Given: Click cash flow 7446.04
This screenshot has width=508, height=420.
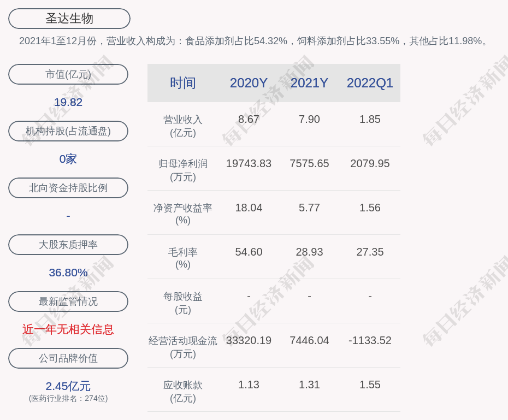Looking at the screenshot, I should (x=309, y=340).
